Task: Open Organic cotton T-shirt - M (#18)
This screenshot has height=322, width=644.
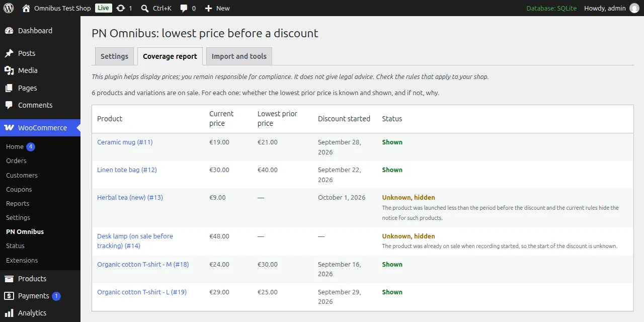Action: coord(143,265)
